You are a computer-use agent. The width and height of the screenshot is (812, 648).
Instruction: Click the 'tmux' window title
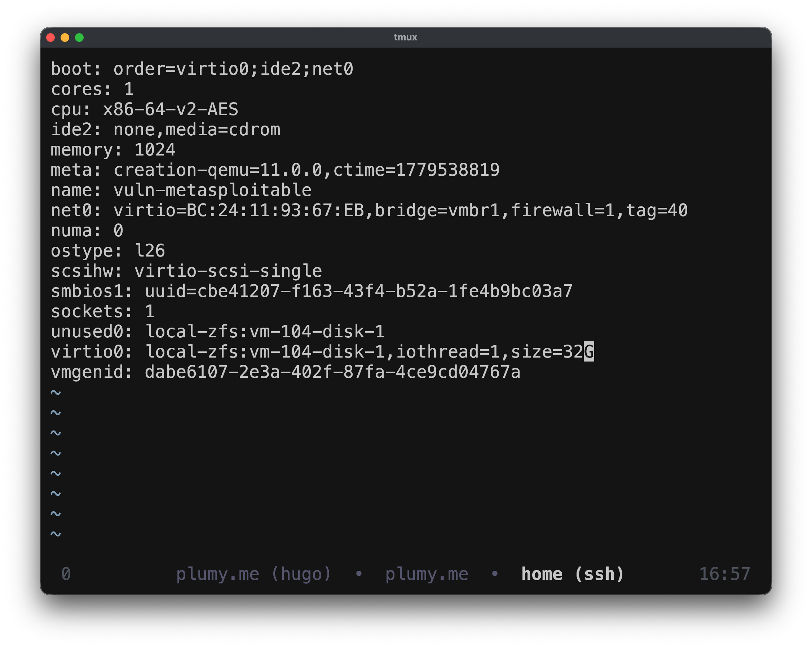click(x=406, y=37)
